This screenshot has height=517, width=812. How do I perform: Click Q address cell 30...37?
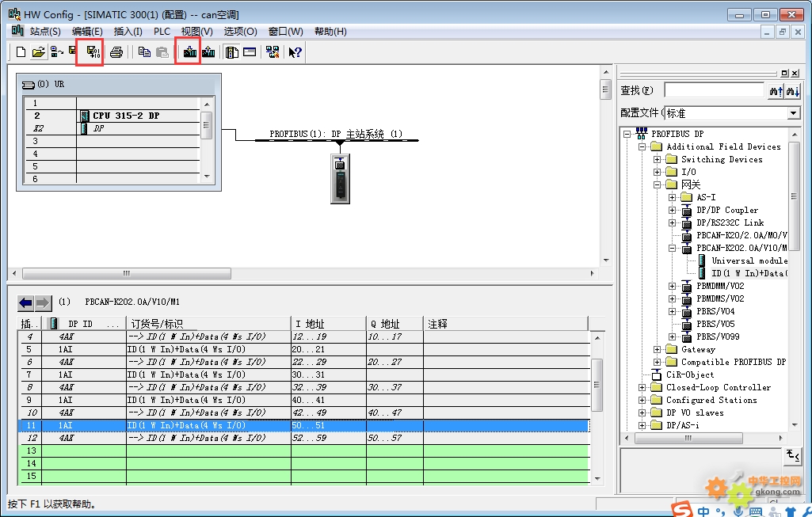(x=395, y=387)
